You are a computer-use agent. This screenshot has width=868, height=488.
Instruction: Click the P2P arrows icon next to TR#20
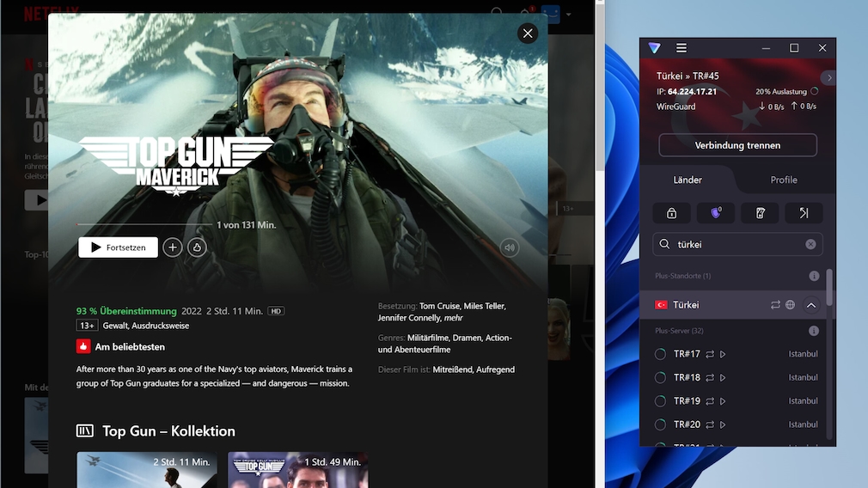pyautogui.click(x=710, y=424)
